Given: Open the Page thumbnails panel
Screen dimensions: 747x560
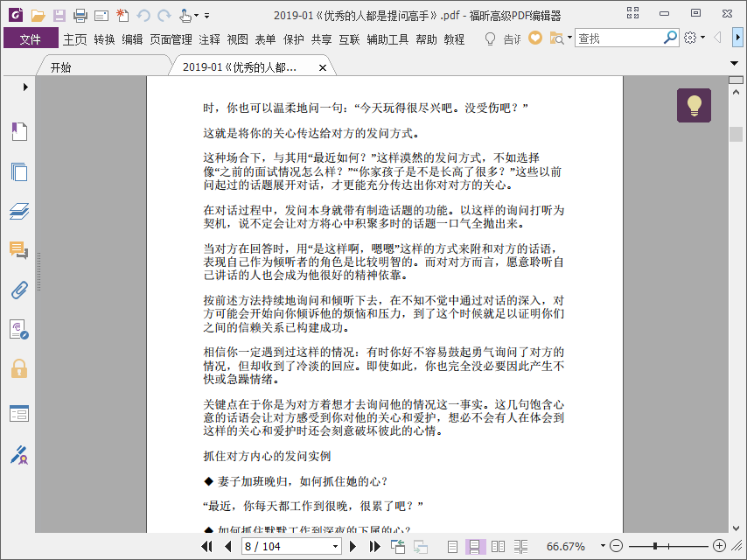Looking at the screenshot, I should 19,171.
